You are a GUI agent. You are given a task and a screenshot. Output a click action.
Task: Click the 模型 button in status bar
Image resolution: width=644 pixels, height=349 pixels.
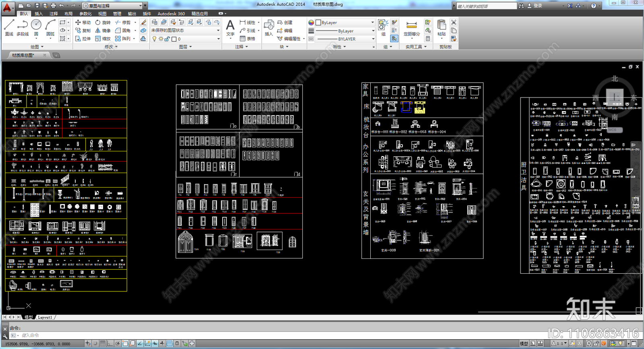coord(524,343)
